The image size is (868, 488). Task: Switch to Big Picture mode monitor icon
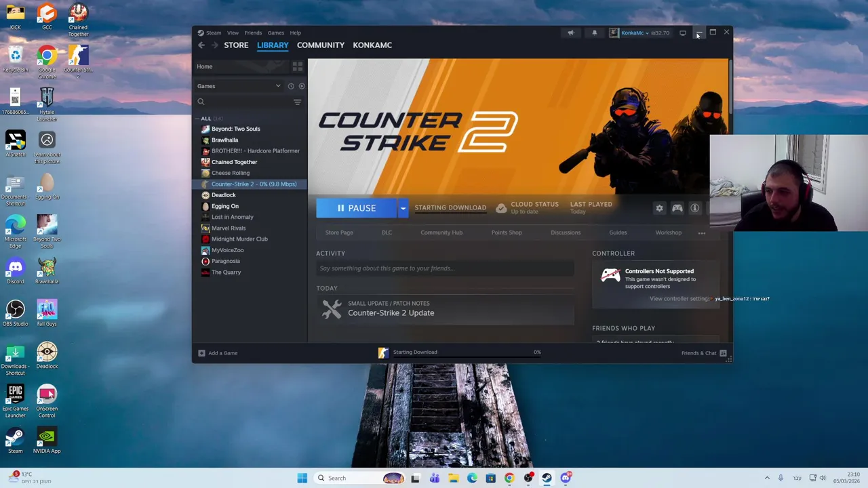(683, 33)
